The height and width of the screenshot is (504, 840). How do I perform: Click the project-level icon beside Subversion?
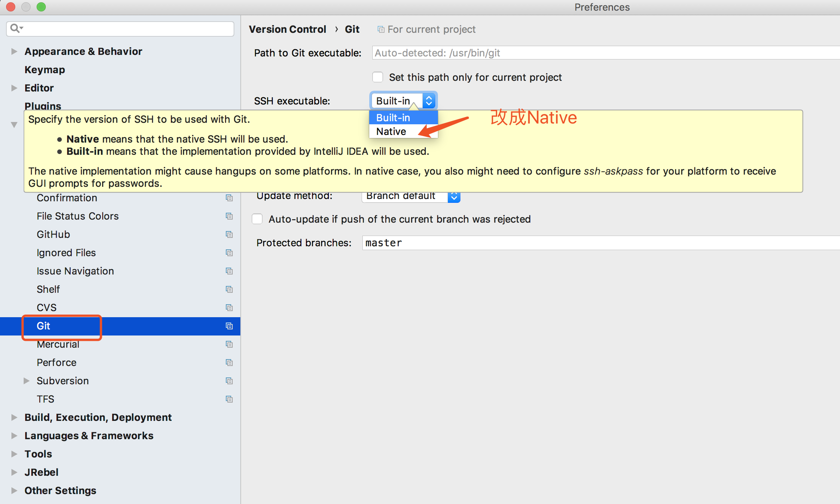(229, 381)
